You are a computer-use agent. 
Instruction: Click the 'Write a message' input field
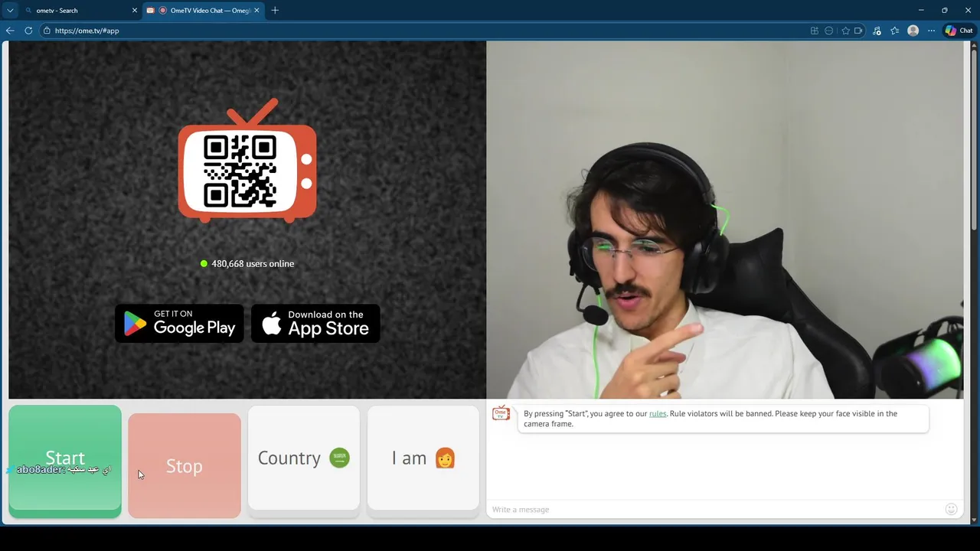point(716,509)
